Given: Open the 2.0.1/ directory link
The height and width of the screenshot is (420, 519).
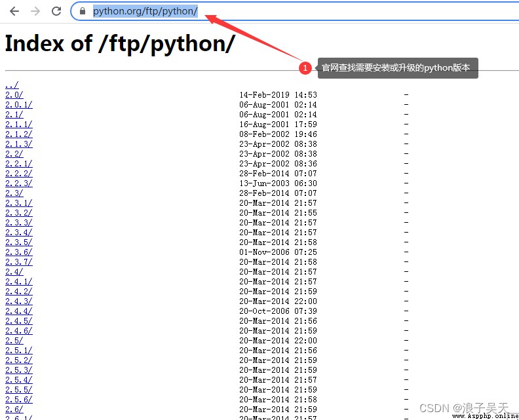Looking at the screenshot, I should pos(19,105).
